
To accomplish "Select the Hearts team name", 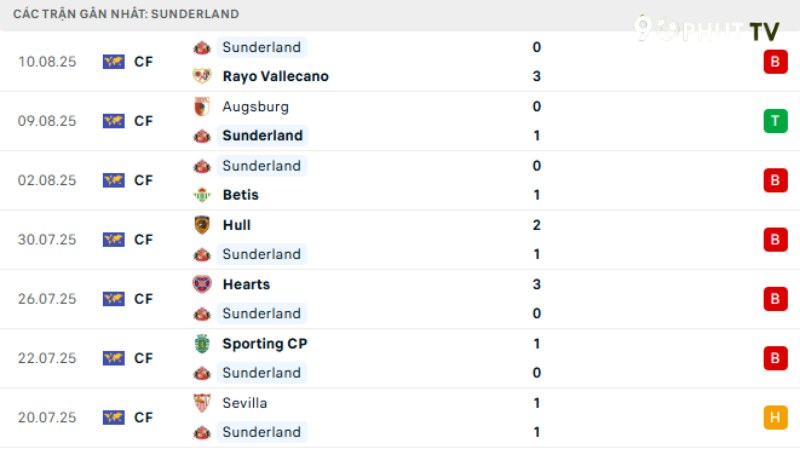I will tap(246, 284).
